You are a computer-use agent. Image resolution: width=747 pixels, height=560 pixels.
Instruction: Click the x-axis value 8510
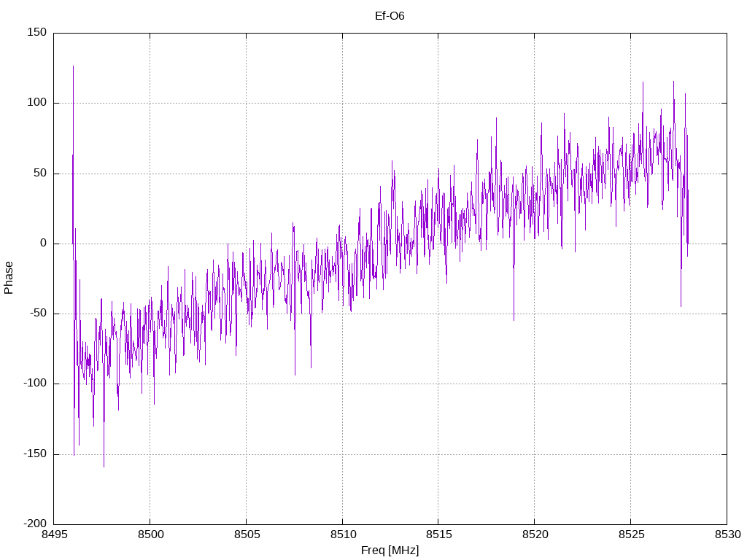pyautogui.click(x=343, y=534)
